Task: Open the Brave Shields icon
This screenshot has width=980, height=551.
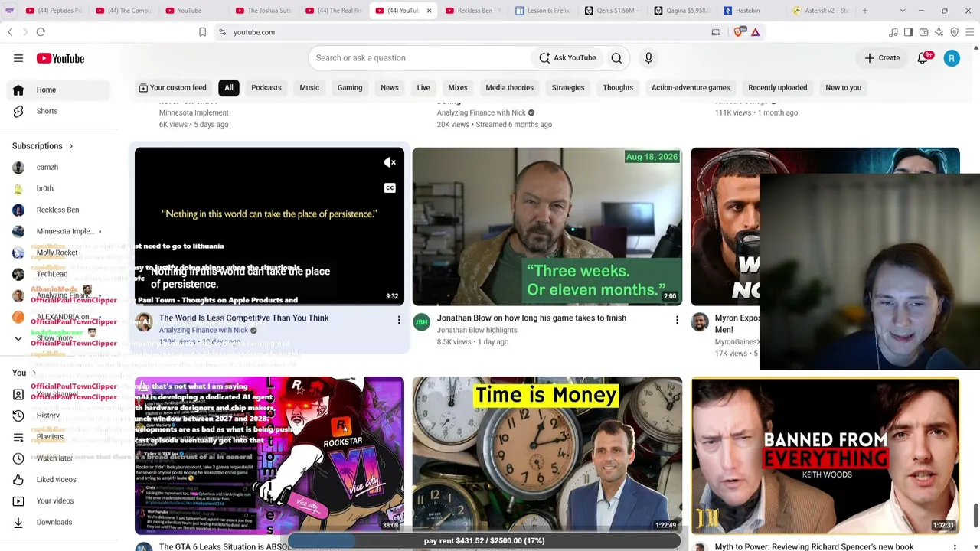Action: click(738, 32)
